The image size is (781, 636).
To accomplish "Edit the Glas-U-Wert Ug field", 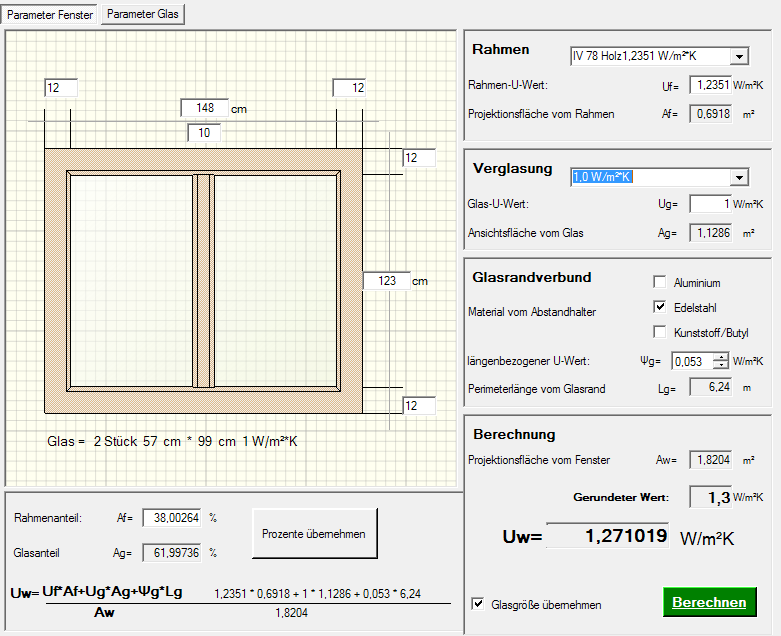I will click(x=709, y=204).
